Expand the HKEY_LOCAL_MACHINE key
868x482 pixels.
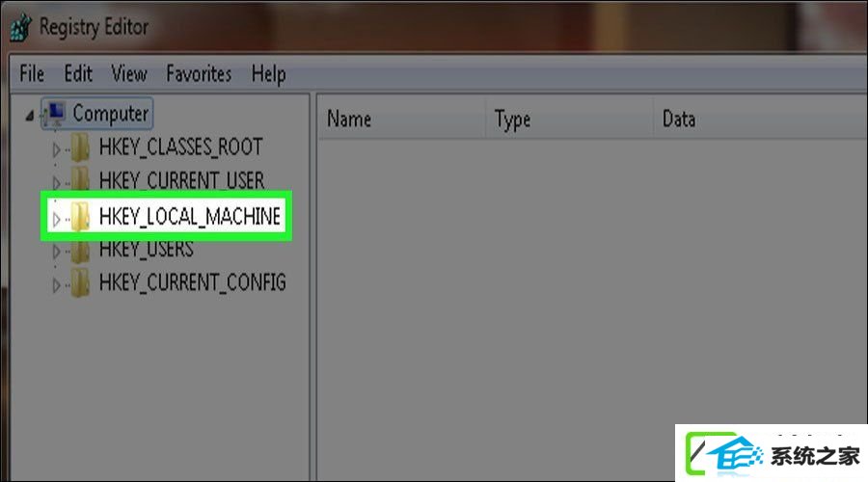pos(56,219)
